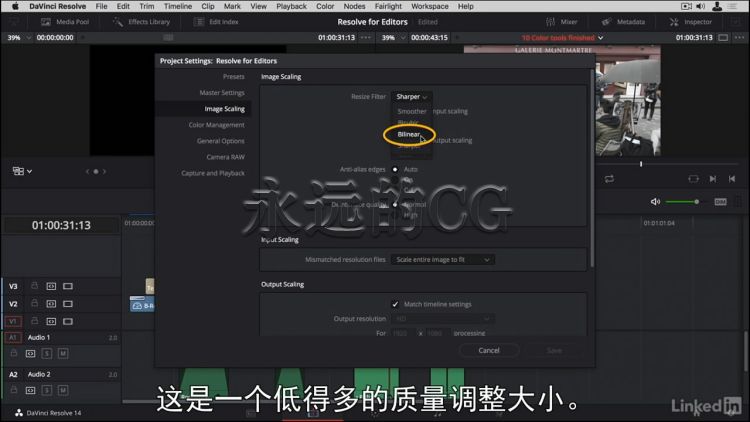This screenshot has height=422, width=750.
Task: Toggle Match timeline settings checkbox
Action: 395,304
